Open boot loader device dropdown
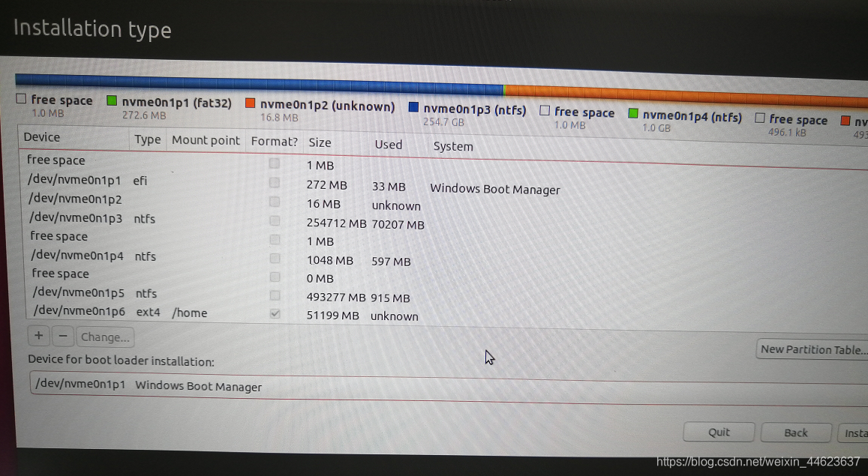This screenshot has height=476, width=868. [x=449, y=388]
